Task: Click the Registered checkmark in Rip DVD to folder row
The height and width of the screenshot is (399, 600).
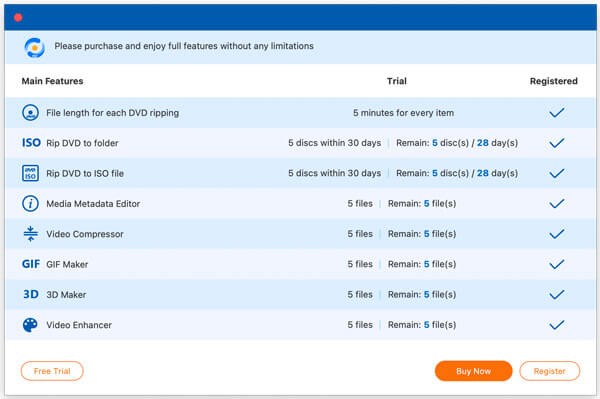Action: tap(557, 143)
